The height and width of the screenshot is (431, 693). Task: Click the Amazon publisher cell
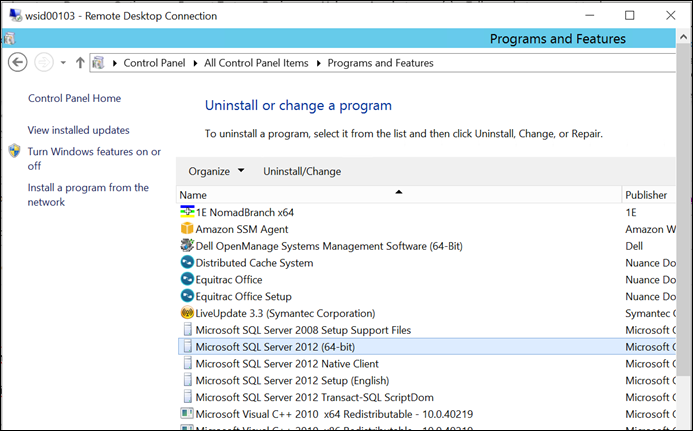click(650, 229)
